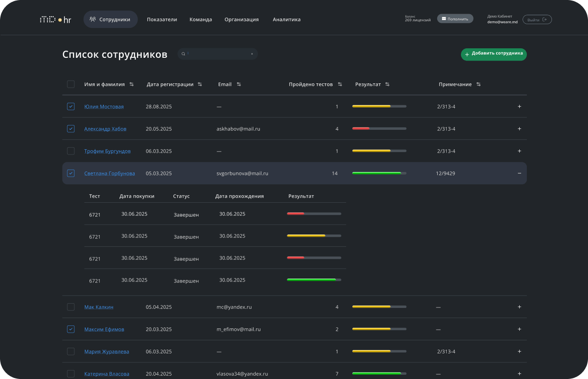The image size is (588, 379).
Task: Clear the search field with the x icon
Action: click(x=252, y=54)
